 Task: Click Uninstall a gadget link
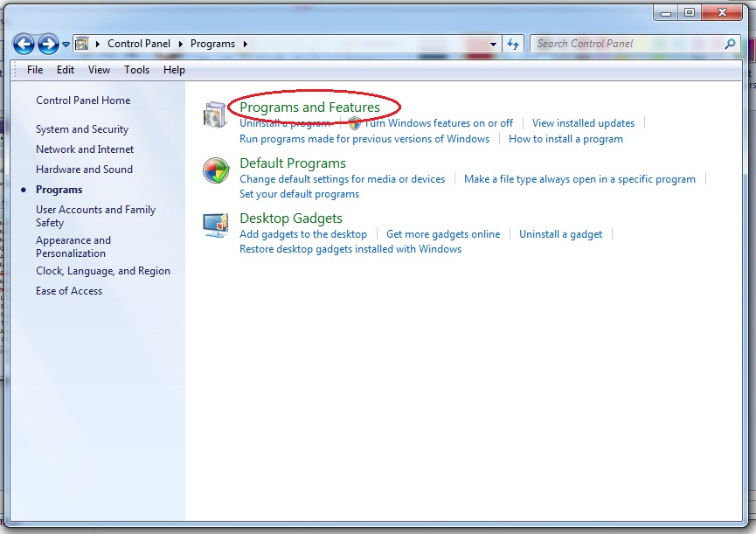[561, 234]
